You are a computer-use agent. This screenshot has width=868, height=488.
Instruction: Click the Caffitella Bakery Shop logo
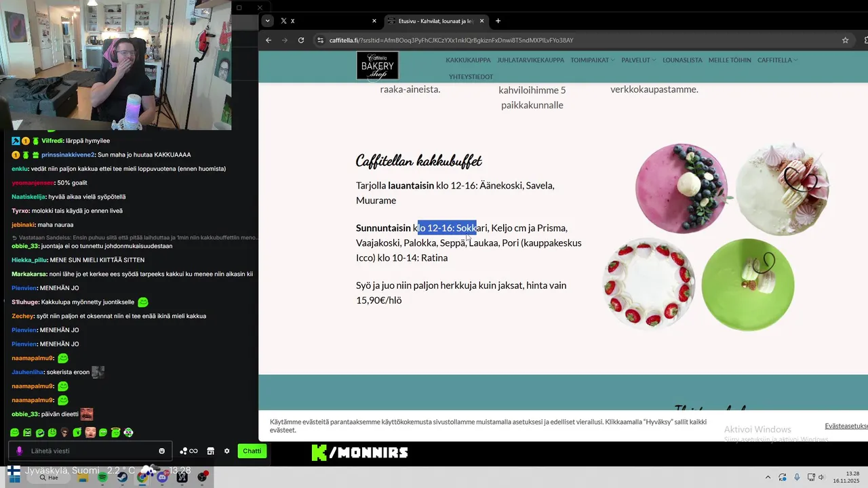[377, 66]
